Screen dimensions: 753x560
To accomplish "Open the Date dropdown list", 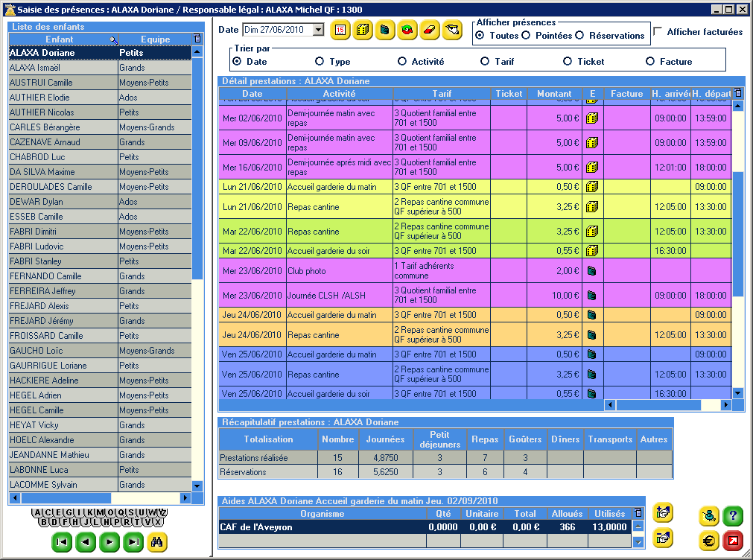I will coord(319,30).
